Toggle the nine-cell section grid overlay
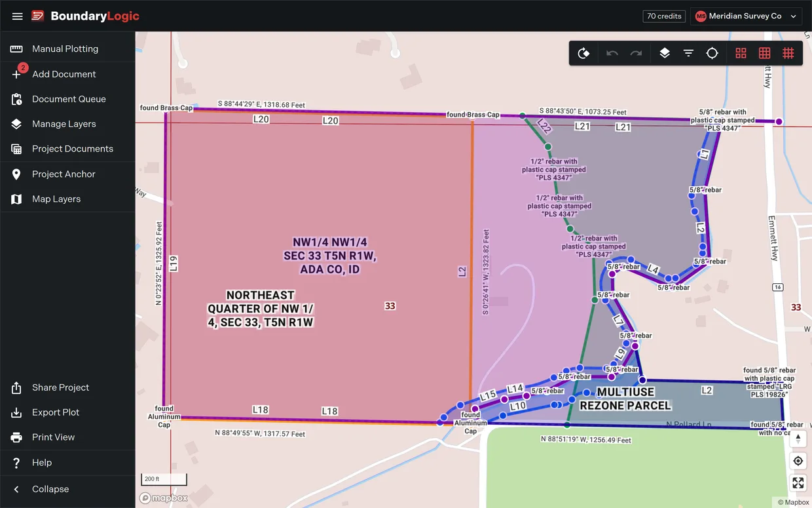This screenshot has width=812, height=508. pos(764,53)
